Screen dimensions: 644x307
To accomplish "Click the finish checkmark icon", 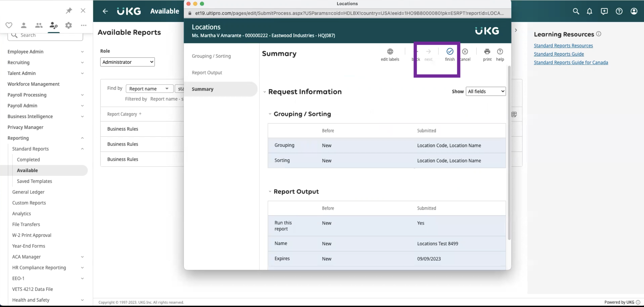I will click(x=450, y=52).
